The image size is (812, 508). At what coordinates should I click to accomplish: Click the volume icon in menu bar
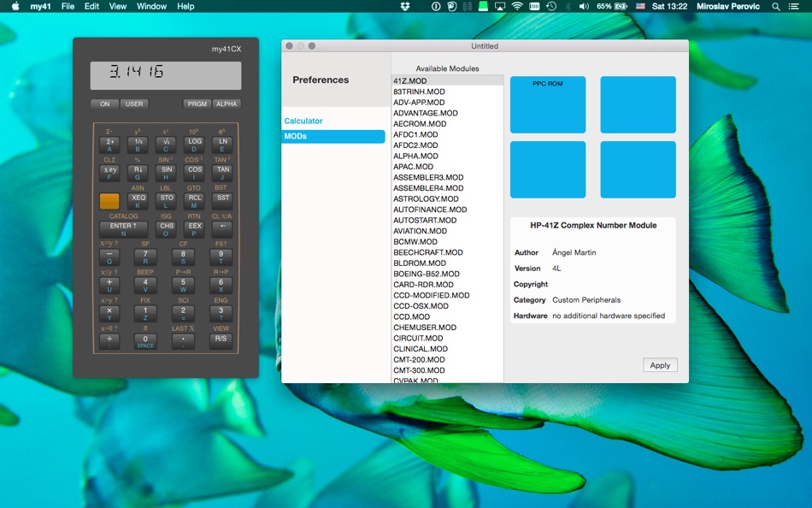584,6
